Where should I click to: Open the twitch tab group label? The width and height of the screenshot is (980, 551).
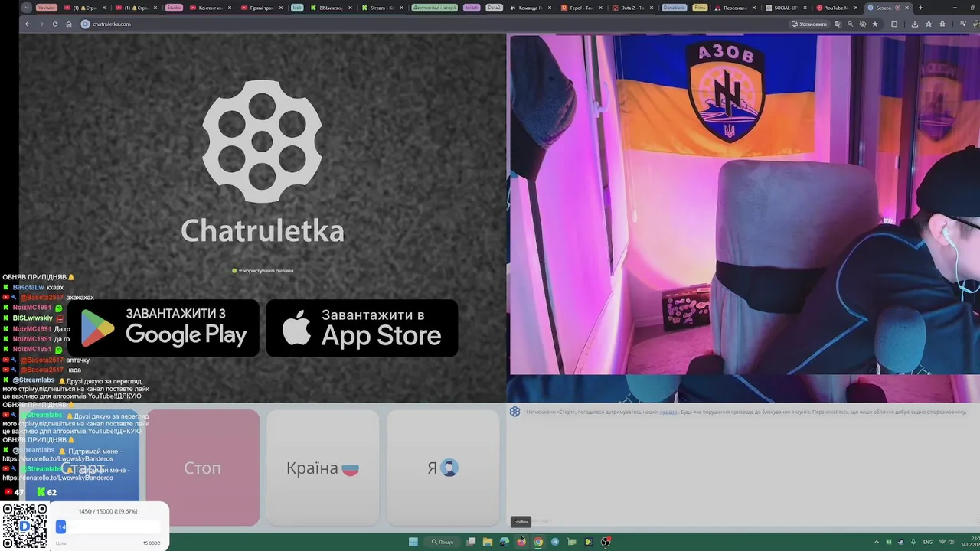point(472,8)
